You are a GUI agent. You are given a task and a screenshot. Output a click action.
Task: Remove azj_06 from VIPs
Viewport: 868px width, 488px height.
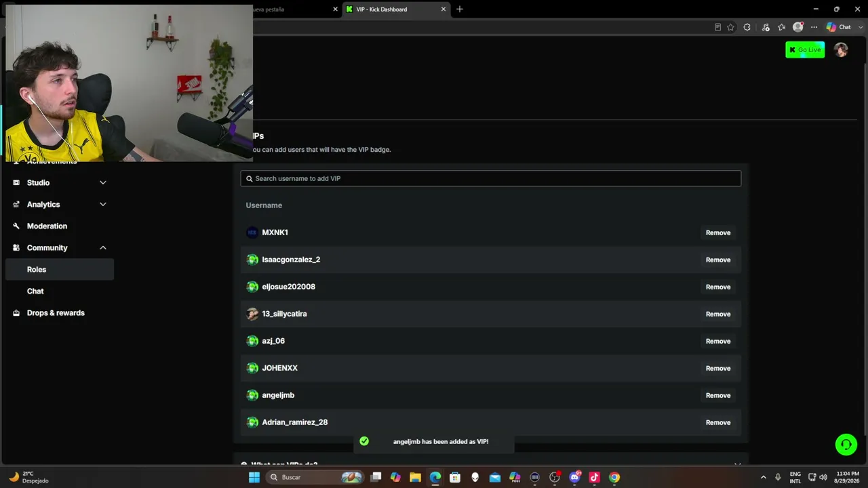pos(717,341)
